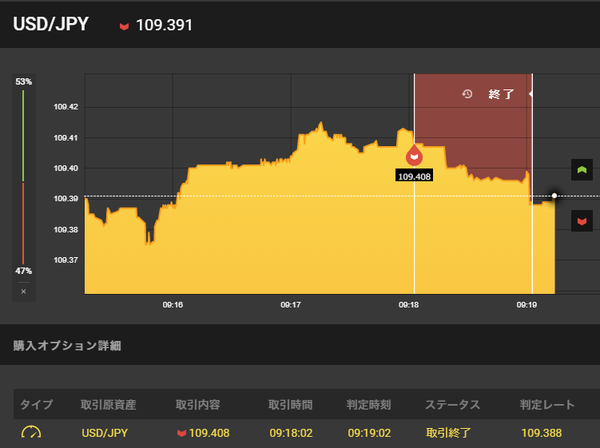Viewport: 600px width, 448px height.
Task: Click the white current price dot on chart
Action: click(x=554, y=195)
